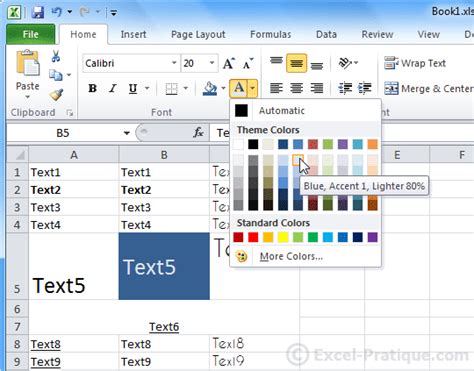
Task: Click the Align Text Left icon
Action: pyautogui.click(x=276, y=88)
